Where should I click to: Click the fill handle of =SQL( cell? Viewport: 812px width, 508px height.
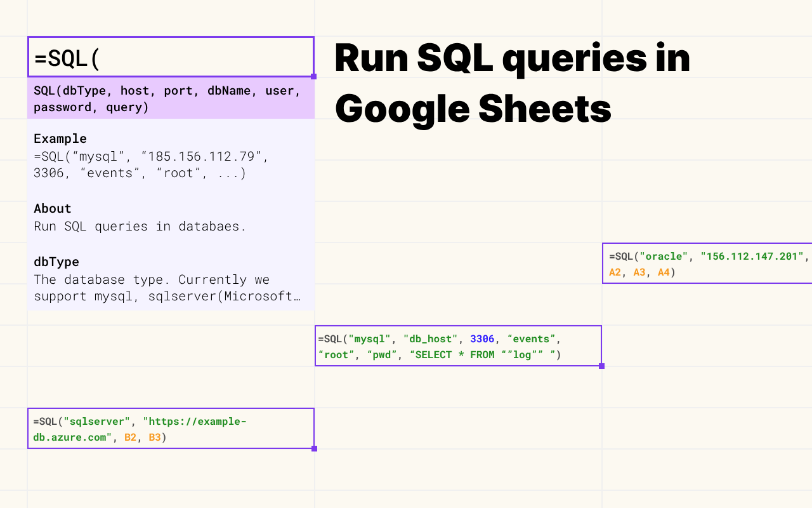click(314, 77)
